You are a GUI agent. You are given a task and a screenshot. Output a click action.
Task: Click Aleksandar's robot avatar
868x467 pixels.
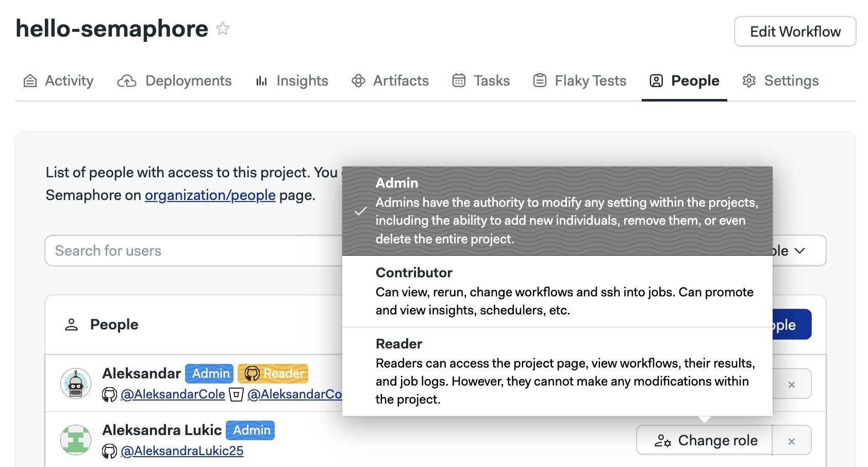tap(76, 383)
